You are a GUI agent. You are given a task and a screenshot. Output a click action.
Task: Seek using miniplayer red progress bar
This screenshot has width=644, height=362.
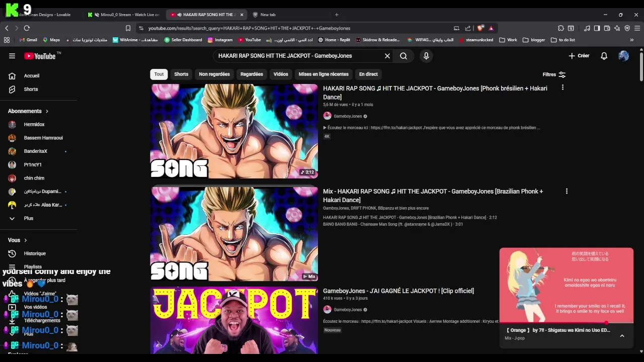(567, 323)
